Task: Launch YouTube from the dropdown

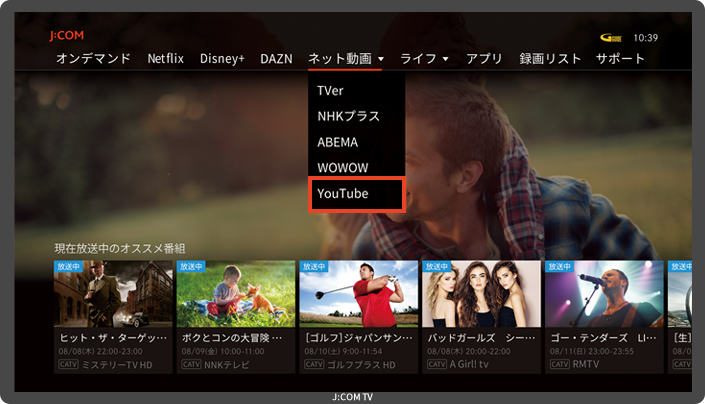Action: (x=357, y=194)
